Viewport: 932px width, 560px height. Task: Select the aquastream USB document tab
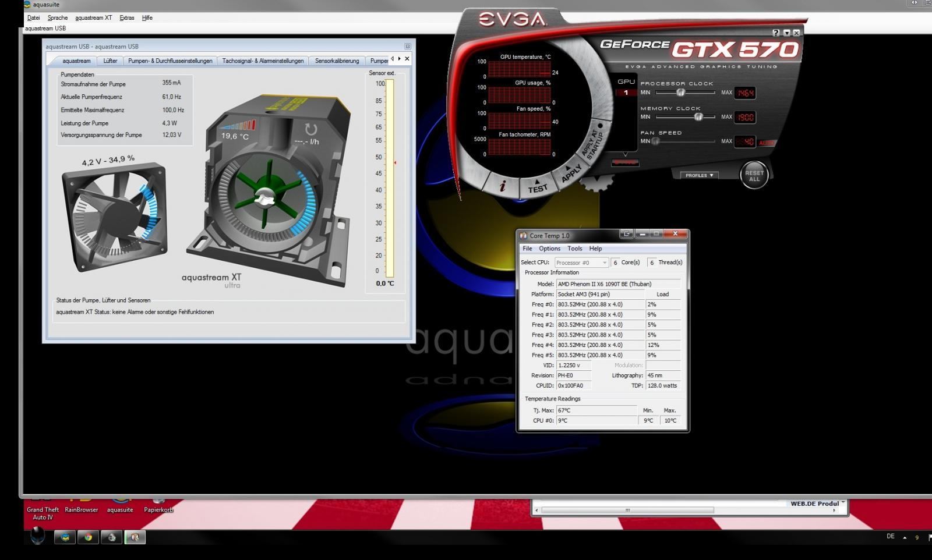tap(45, 28)
